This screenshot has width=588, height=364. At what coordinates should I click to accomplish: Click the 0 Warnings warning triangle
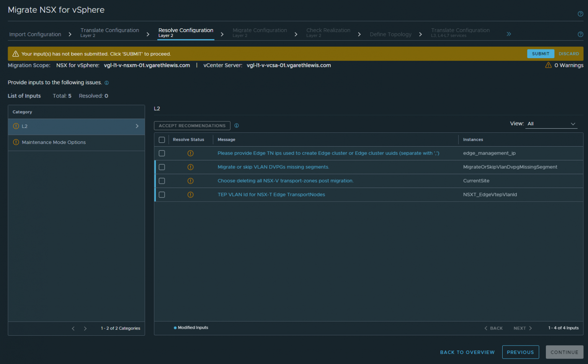(548, 65)
